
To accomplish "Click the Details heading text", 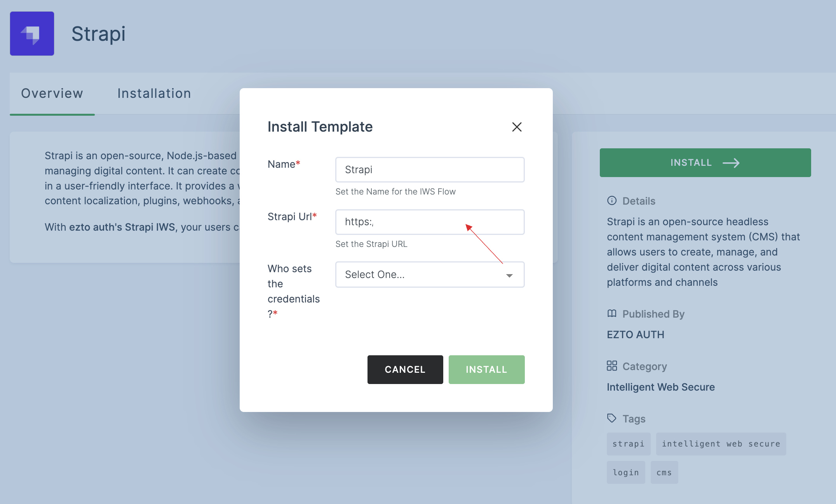I will [x=639, y=201].
